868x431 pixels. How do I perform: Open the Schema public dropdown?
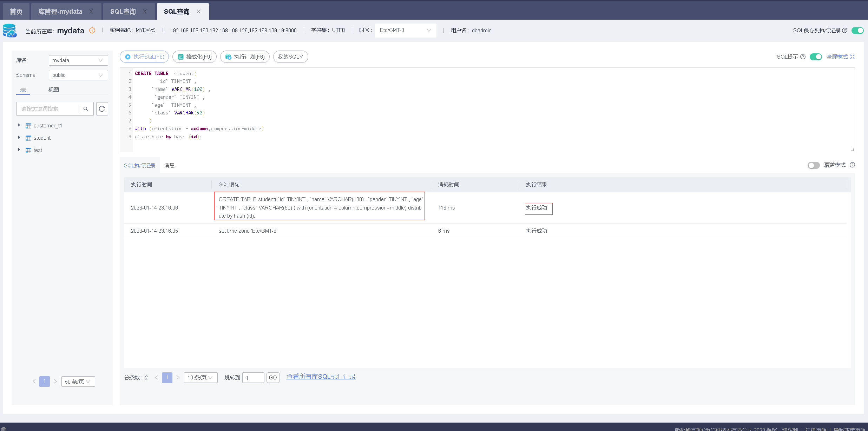coord(78,75)
